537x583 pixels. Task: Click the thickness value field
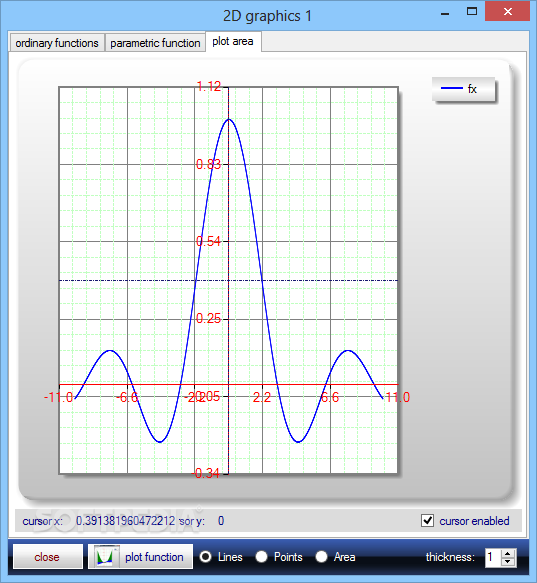(493, 557)
